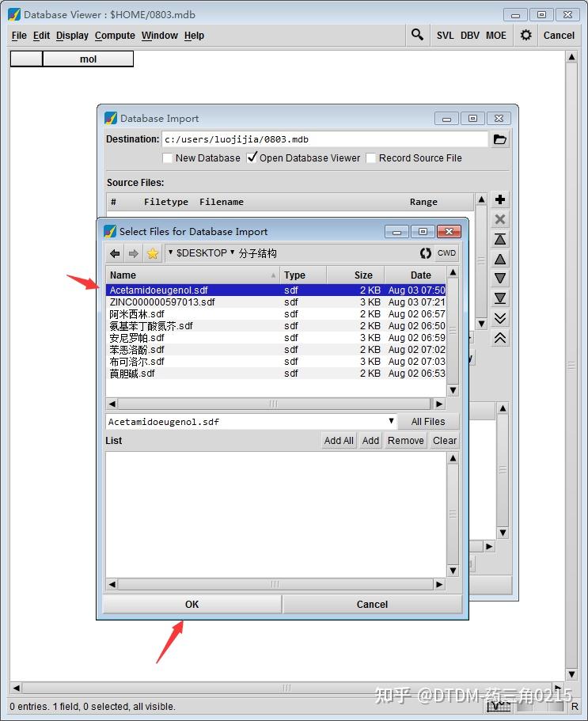Click the magnifying glass search icon
Screen dimensions: 588x721
417,35
